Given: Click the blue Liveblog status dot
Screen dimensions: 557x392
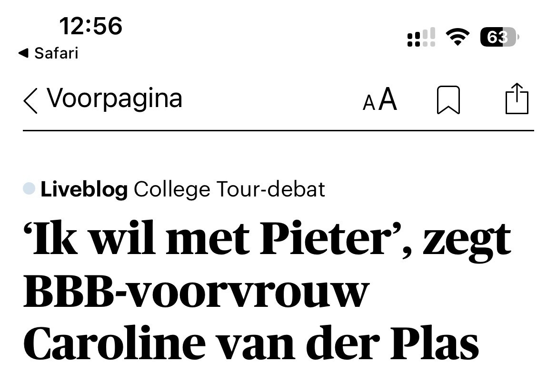Looking at the screenshot, I should [29, 189].
